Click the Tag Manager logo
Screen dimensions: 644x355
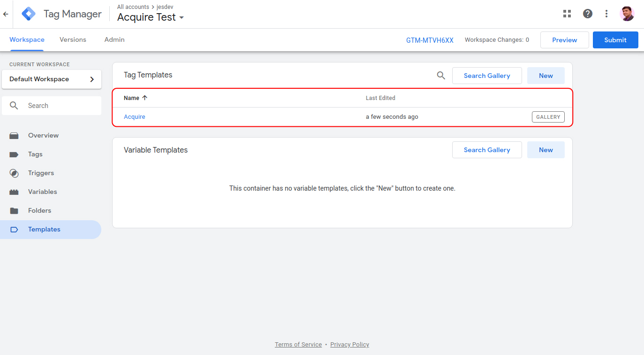[29, 14]
